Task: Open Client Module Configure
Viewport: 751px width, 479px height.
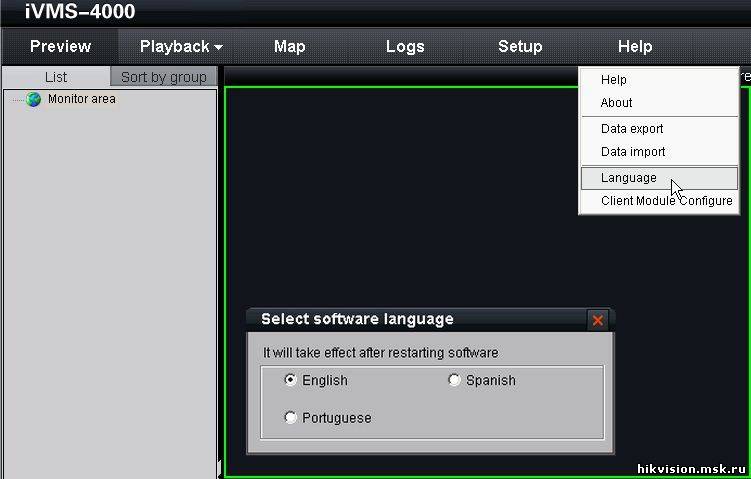Action: (x=659, y=201)
